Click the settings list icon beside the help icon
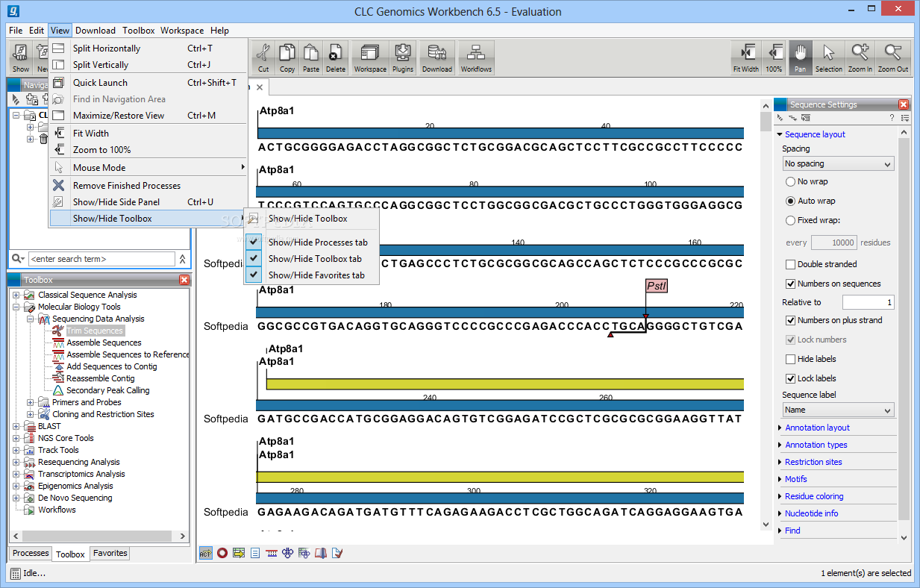Viewport: 920px width, 588px height. (905, 118)
